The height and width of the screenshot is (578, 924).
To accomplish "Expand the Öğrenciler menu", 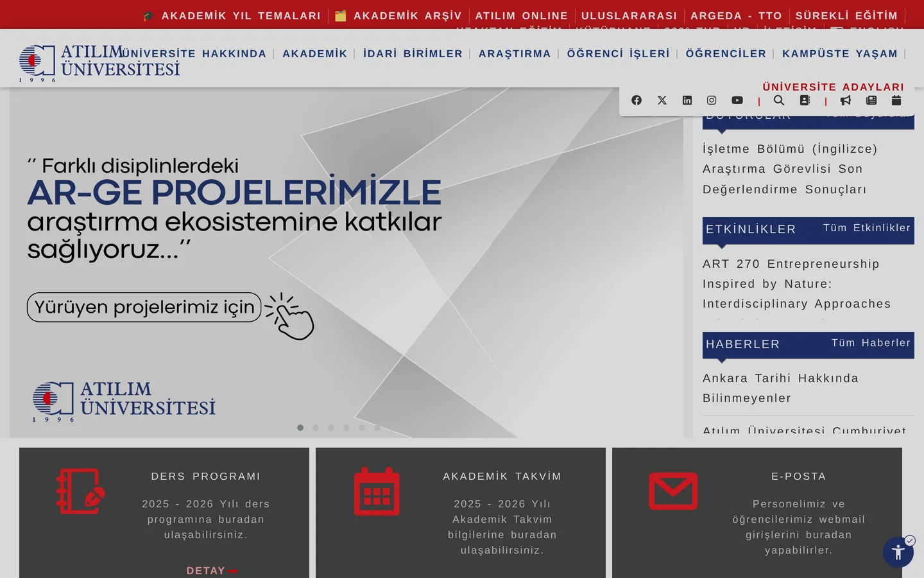I will pos(726,53).
